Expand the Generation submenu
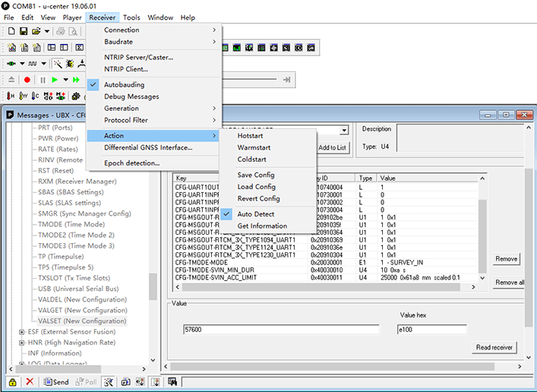The width and height of the screenshot is (537, 392). tap(153, 109)
